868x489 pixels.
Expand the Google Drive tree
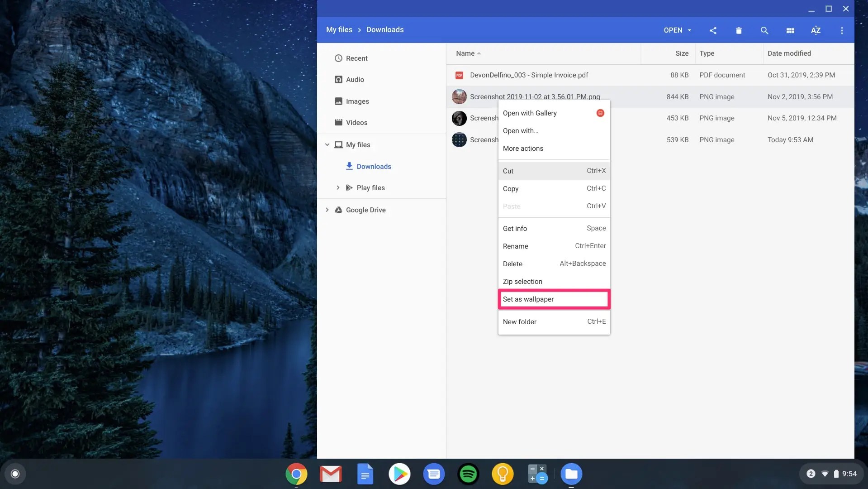pyautogui.click(x=327, y=210)
